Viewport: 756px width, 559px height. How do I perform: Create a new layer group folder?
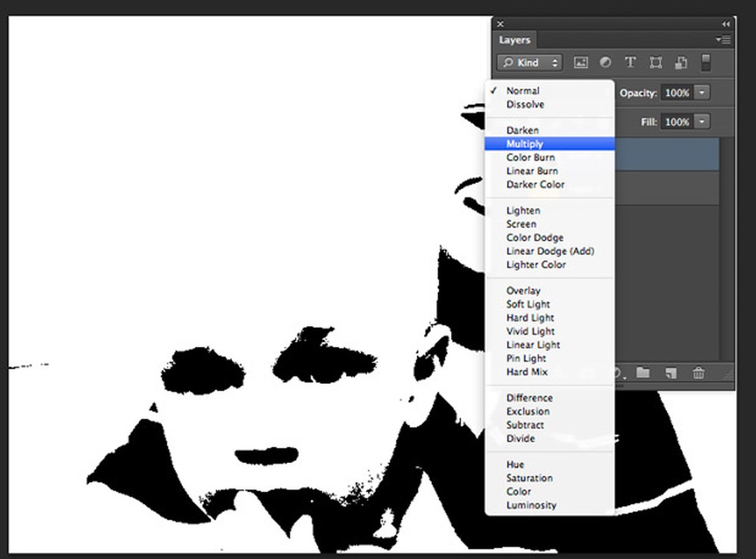point(643,373)
